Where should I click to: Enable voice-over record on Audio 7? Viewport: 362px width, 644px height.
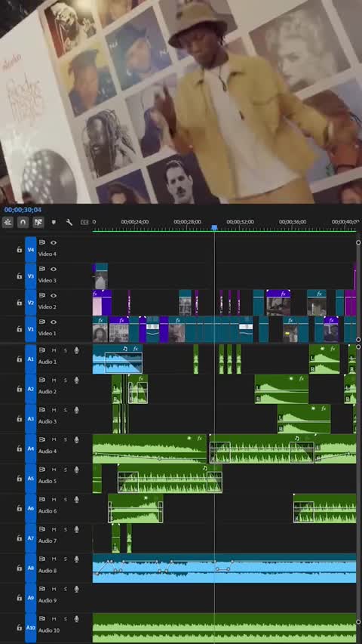(x=76, y=529)
